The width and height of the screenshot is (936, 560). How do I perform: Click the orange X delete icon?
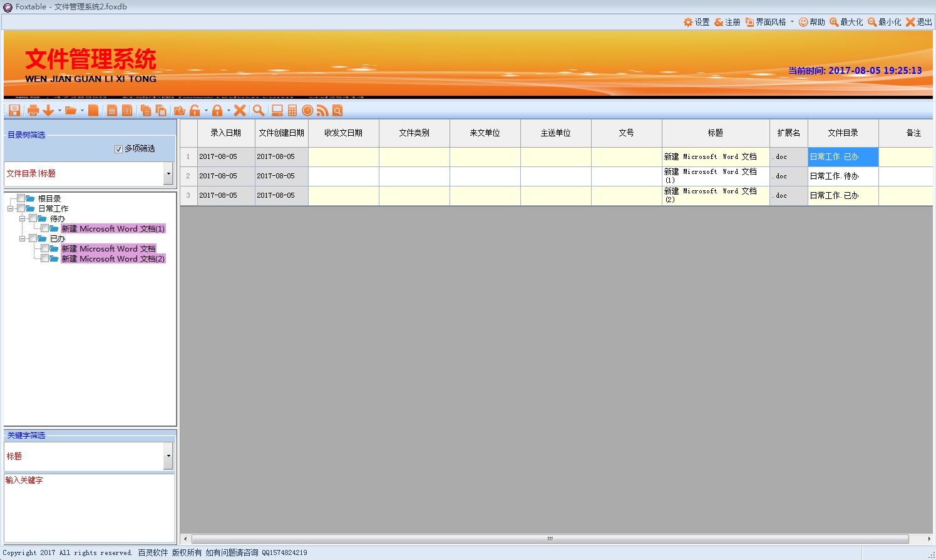tap(240, 111)
